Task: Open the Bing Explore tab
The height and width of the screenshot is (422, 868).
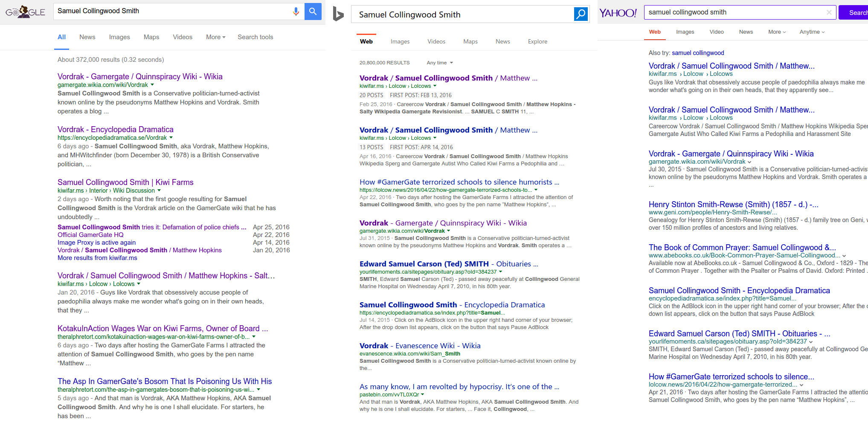Action: 537,41
